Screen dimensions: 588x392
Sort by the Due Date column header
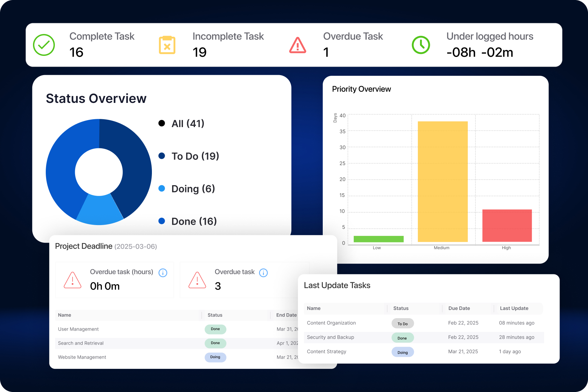459,308
